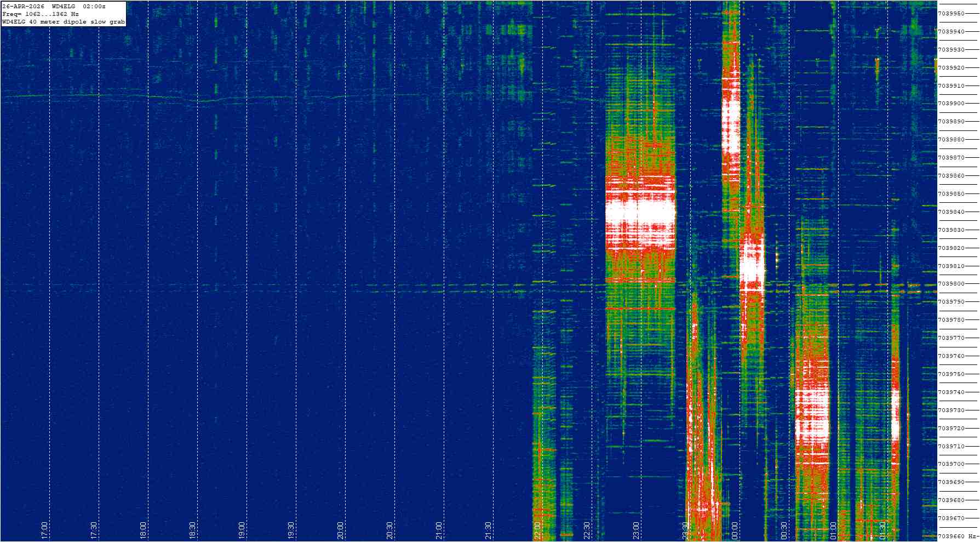Screen dimensions: 980x542
Task: Select the 7039780 frequency scale value
Action: click(x=952, y=320)
